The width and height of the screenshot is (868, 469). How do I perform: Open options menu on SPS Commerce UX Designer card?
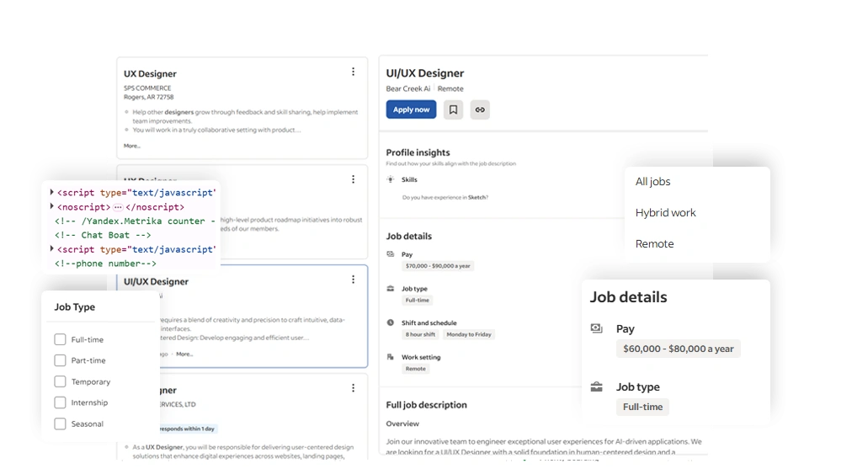[x=354, y=72]
